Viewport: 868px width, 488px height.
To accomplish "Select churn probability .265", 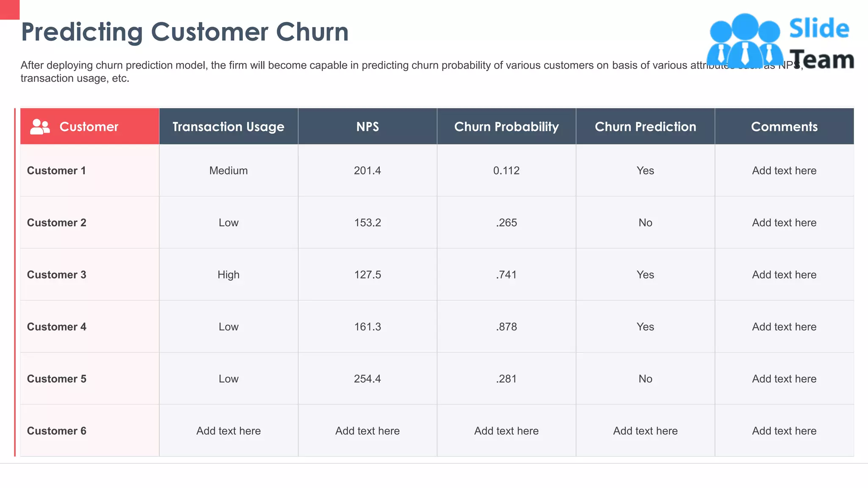I will pyautogui.click(x=506, y=223).
